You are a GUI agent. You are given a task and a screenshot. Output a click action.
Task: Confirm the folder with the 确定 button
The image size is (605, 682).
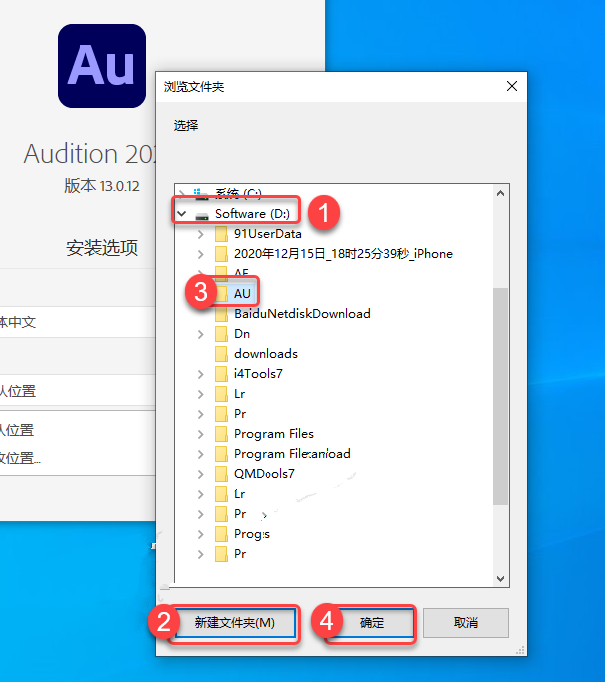[x=372, y=623]
